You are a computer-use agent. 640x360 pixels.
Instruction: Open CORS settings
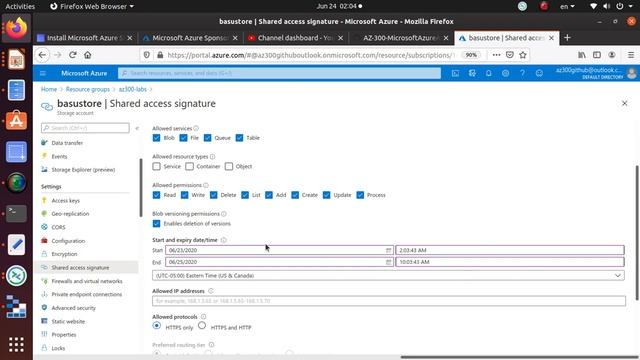click(58, 227)
